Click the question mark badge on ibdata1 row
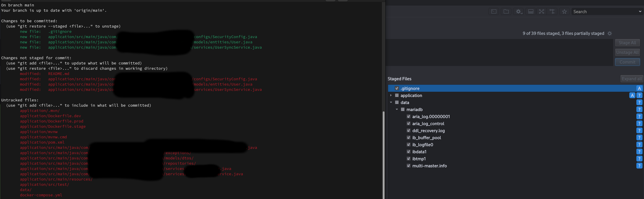644x199 pixels. [639, 152]
